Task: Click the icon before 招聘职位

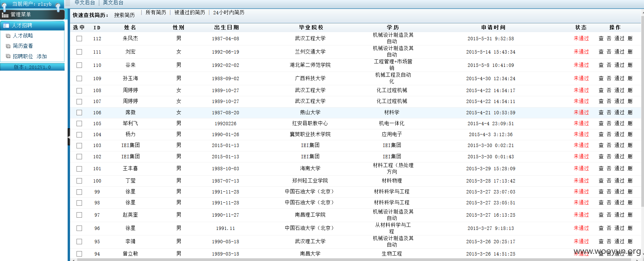Action: 8,56
